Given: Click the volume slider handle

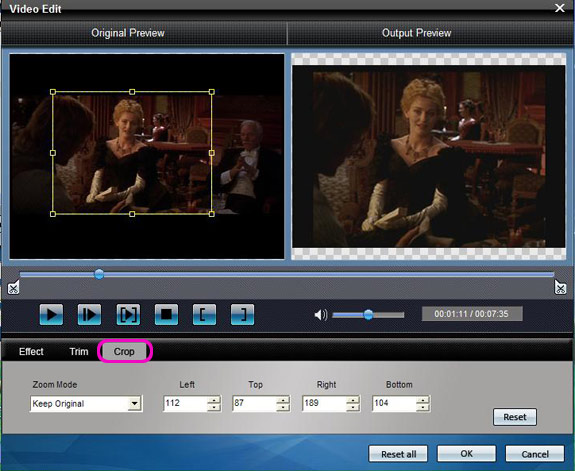Looking at the screenshot, I should point(369,314).
